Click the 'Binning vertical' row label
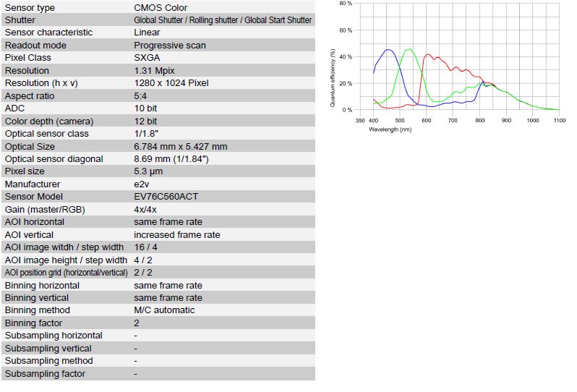577x392 pixels. coord(36,298)
